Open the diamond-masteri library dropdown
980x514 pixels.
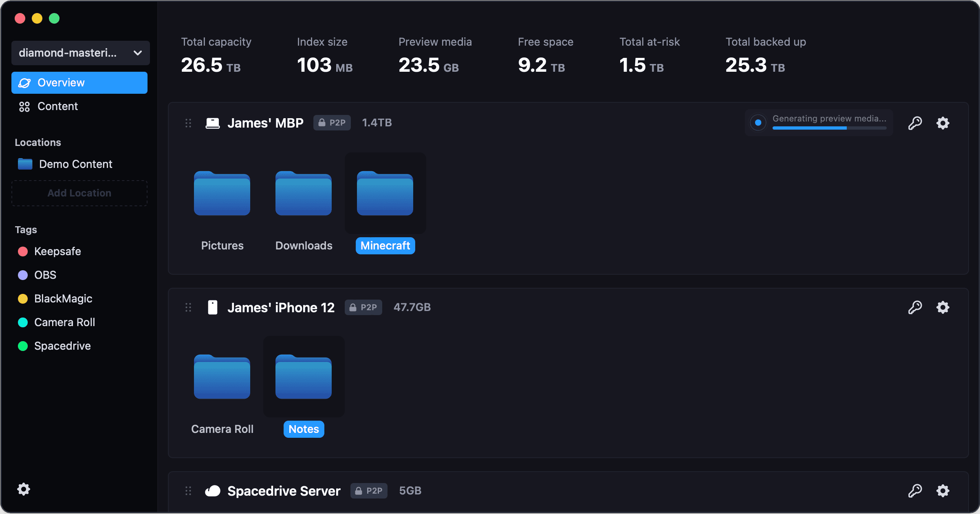point(80,53)
